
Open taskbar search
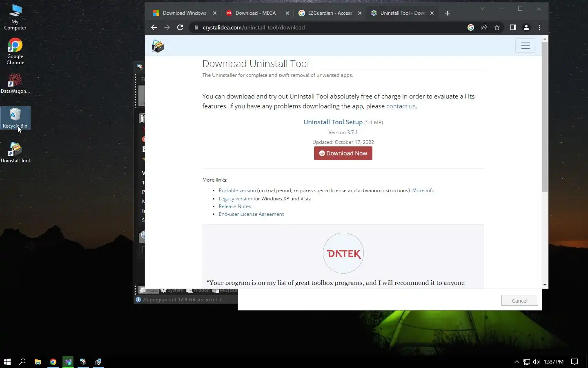[x=22, y=362]
